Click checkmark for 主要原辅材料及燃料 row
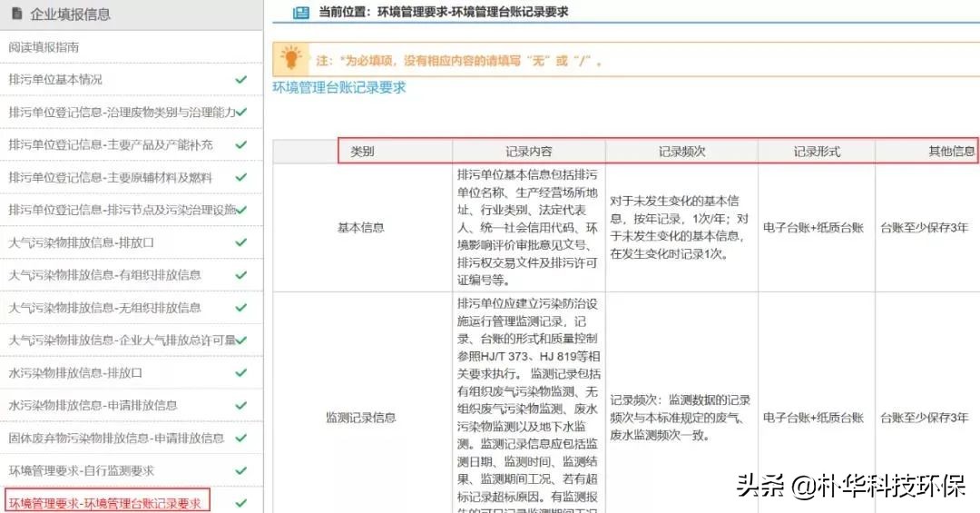This screenshot has height=513, width=980. [x=240, y=177]
